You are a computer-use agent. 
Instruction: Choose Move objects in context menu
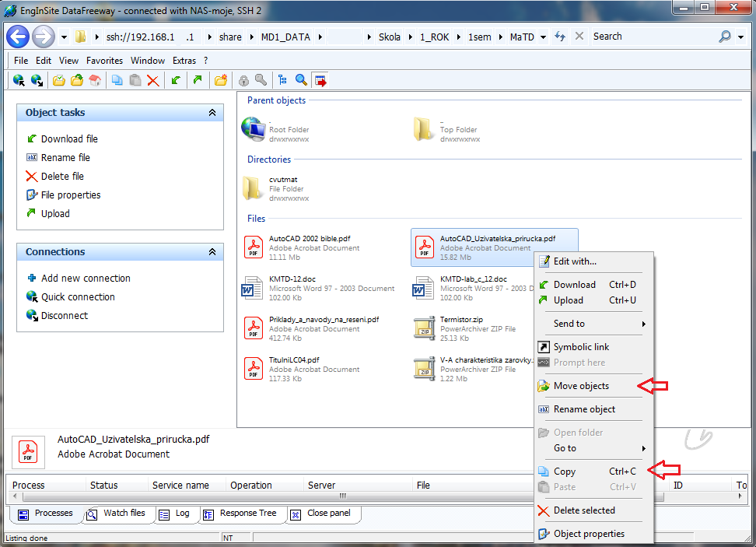pyautogui.click(x=581, y=386)
